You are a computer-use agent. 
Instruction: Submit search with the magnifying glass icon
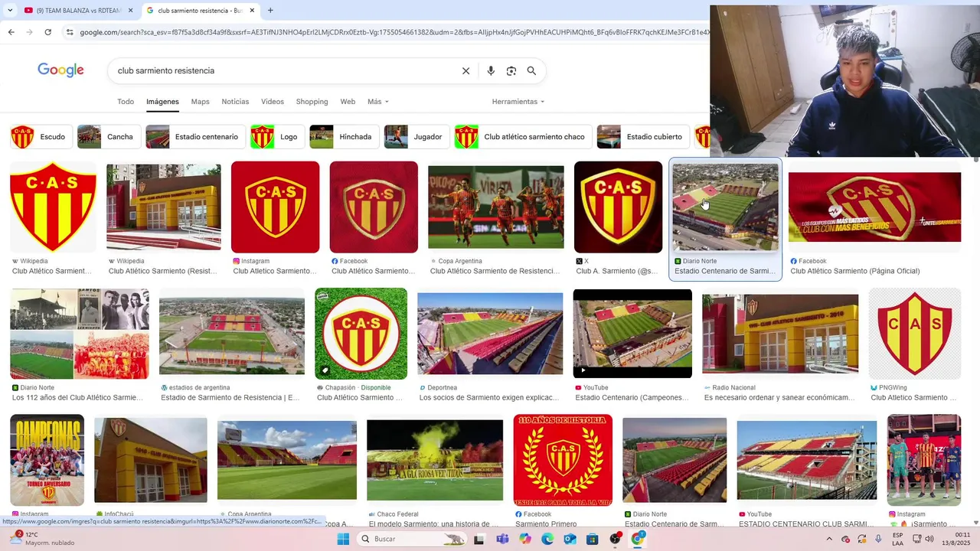point(531,70)
